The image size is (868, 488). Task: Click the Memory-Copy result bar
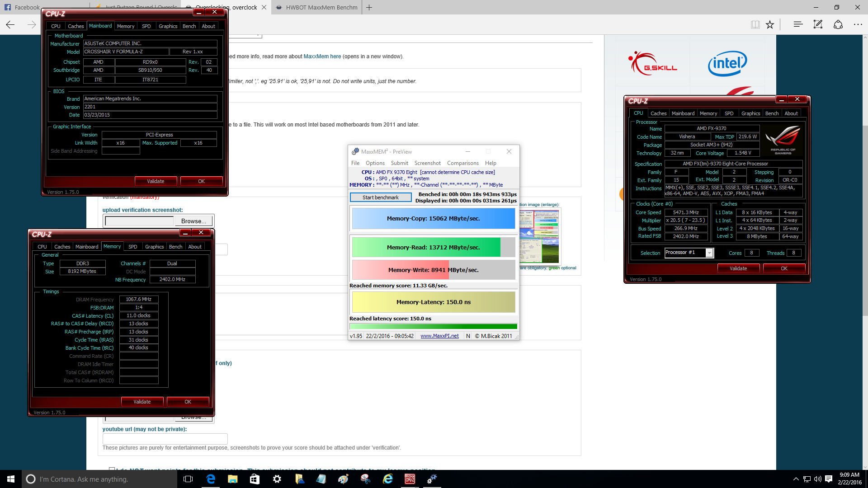[x=433, y=218]
